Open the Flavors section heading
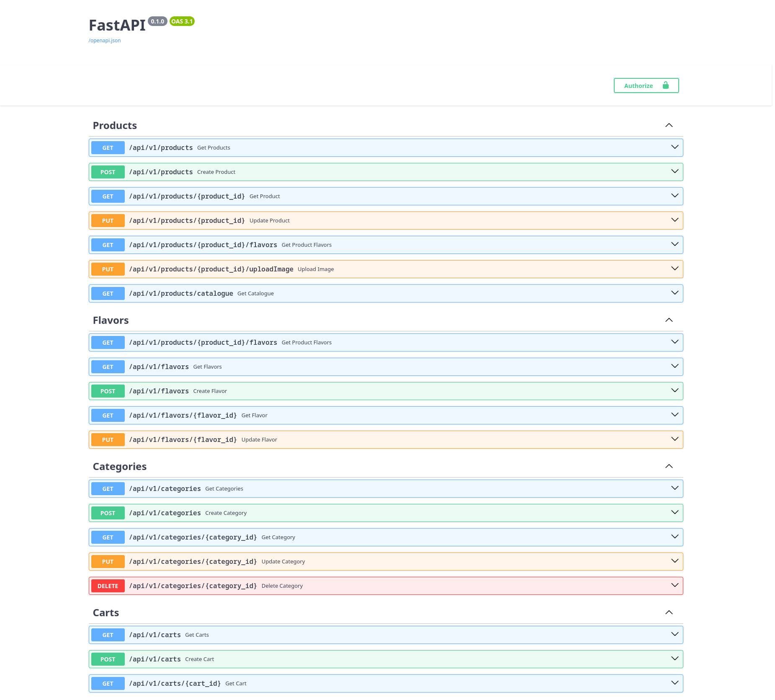The width and height of the screenshot is (775, 700). (111, 320)
